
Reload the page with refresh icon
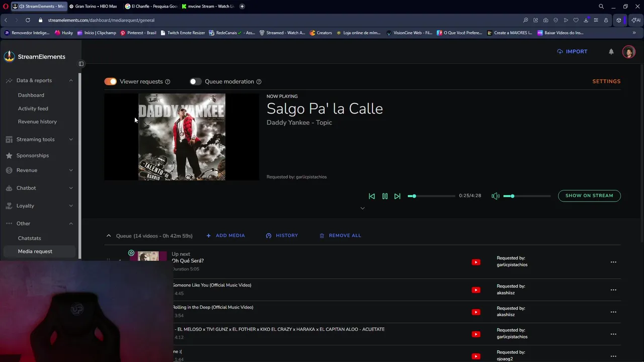28,20
